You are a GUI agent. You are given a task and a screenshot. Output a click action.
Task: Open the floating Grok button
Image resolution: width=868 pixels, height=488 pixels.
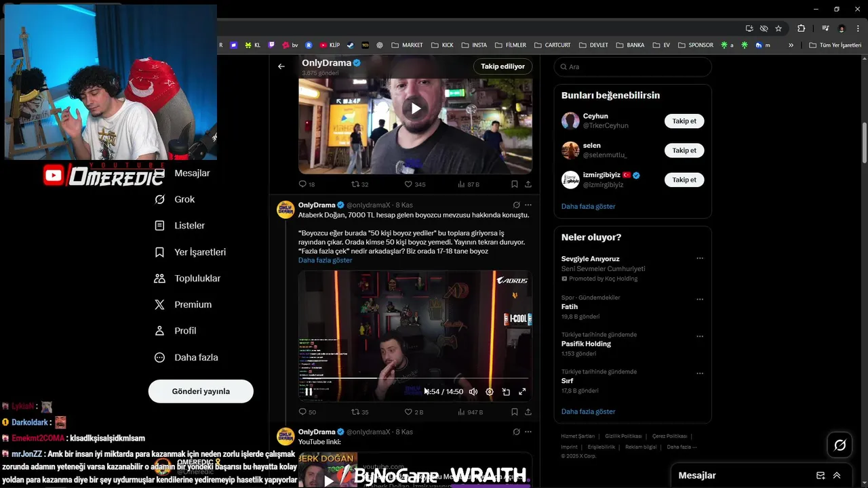pyautogui.click(x=840, y=445)
